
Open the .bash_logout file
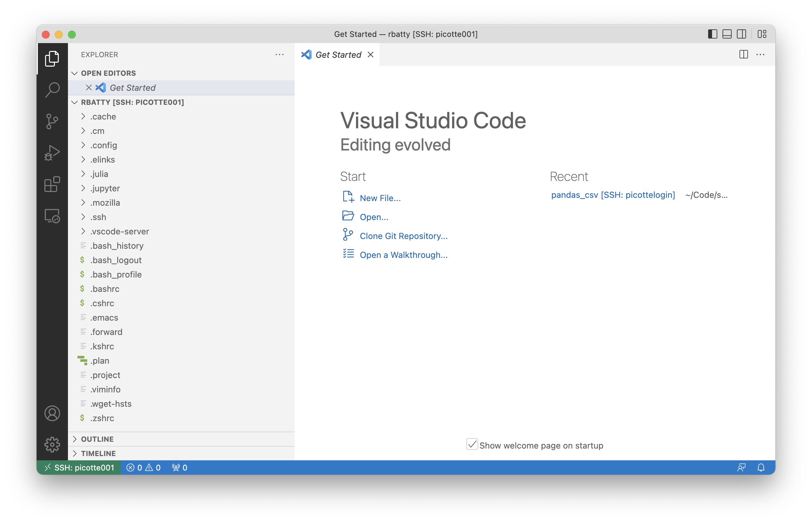pyautogui.click(x=181, y=260)
